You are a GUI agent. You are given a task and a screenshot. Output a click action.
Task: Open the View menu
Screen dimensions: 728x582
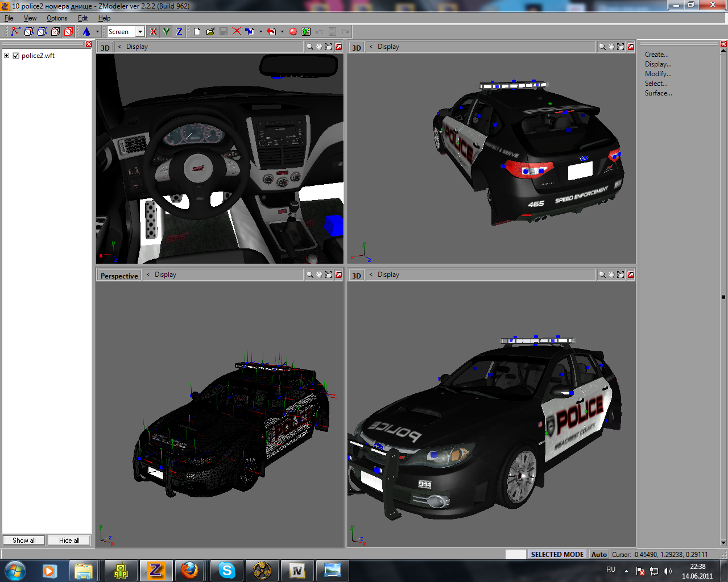[x=30, y=18]
